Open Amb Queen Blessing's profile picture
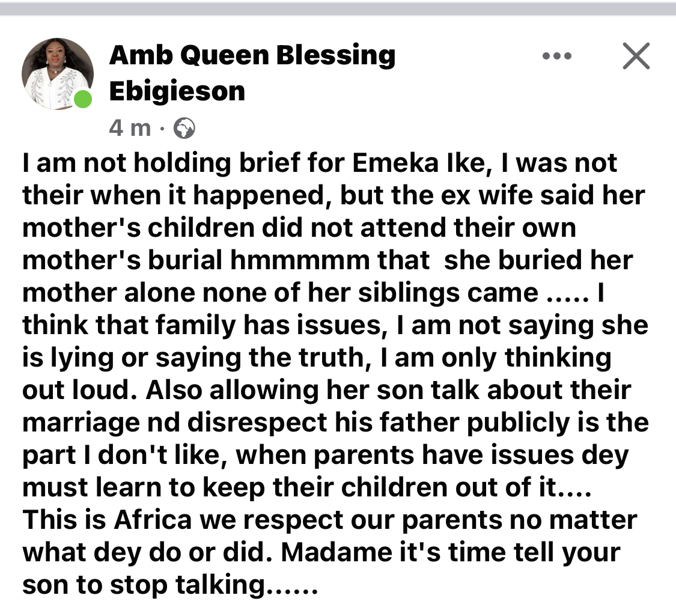 tap(57, 74)
